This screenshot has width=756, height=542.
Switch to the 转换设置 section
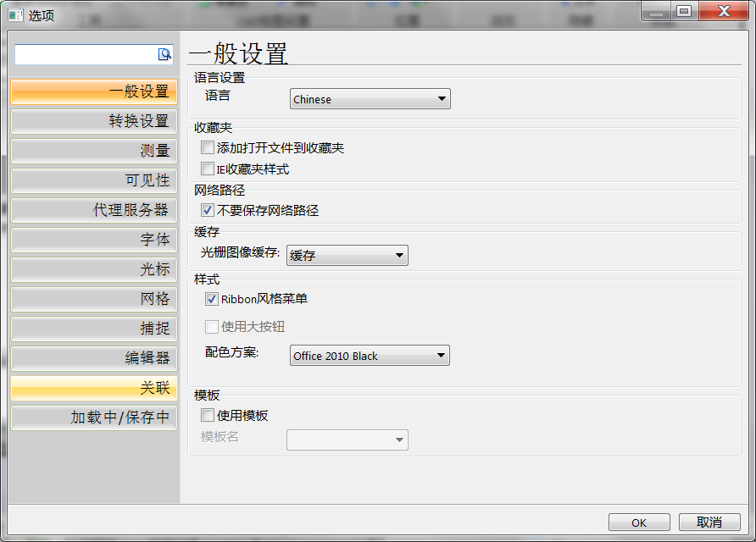[94, 121]
